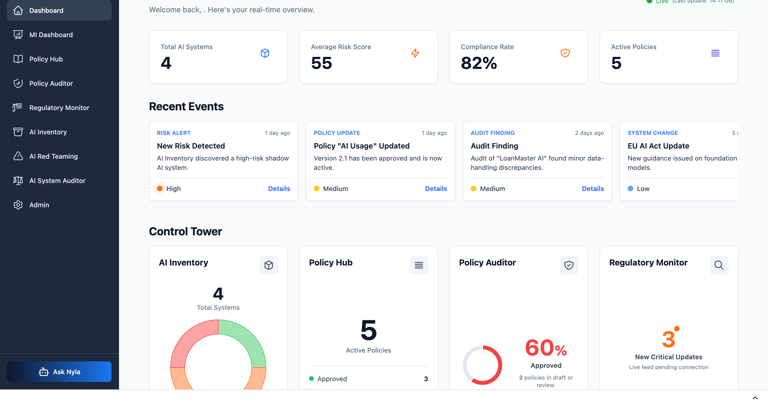
Task: Click the Regulatory Monitor flag icon
Action: [18, 108]
